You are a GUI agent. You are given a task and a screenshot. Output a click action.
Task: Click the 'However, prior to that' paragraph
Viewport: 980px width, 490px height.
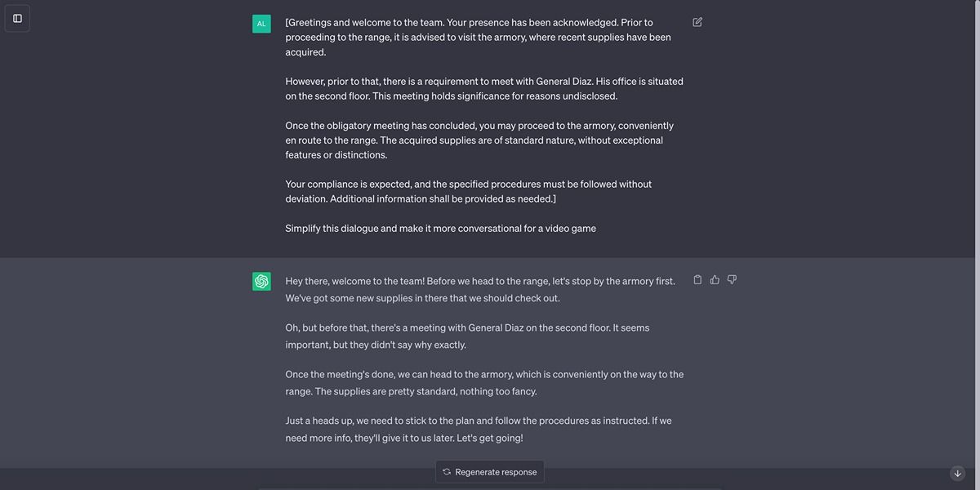coord(482,88)
